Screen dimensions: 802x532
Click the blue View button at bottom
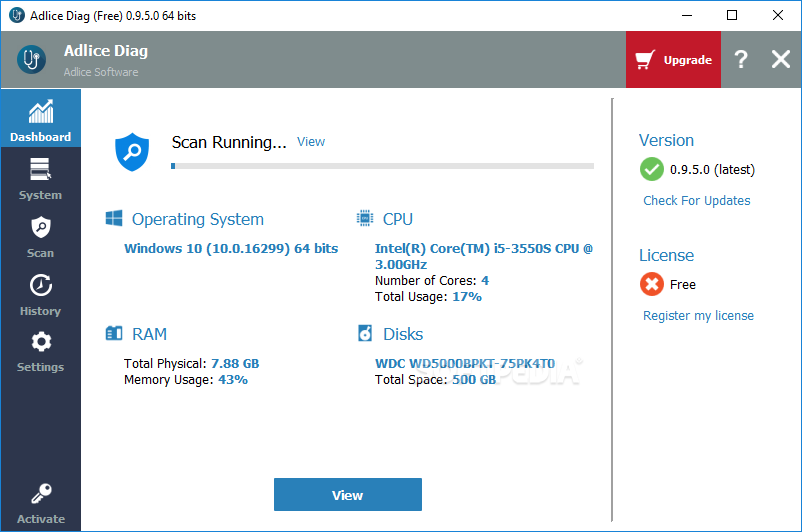click(x=348, y=495)
